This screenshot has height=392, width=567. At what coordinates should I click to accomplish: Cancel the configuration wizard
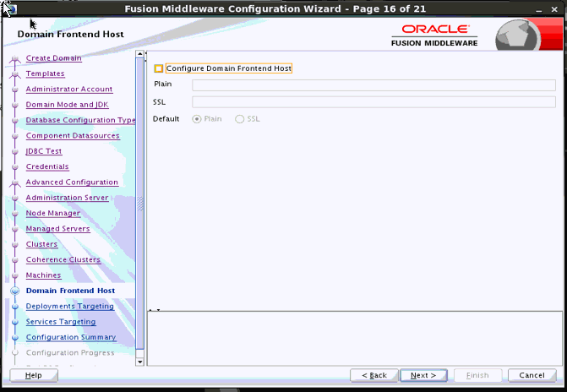coord(532,376)
